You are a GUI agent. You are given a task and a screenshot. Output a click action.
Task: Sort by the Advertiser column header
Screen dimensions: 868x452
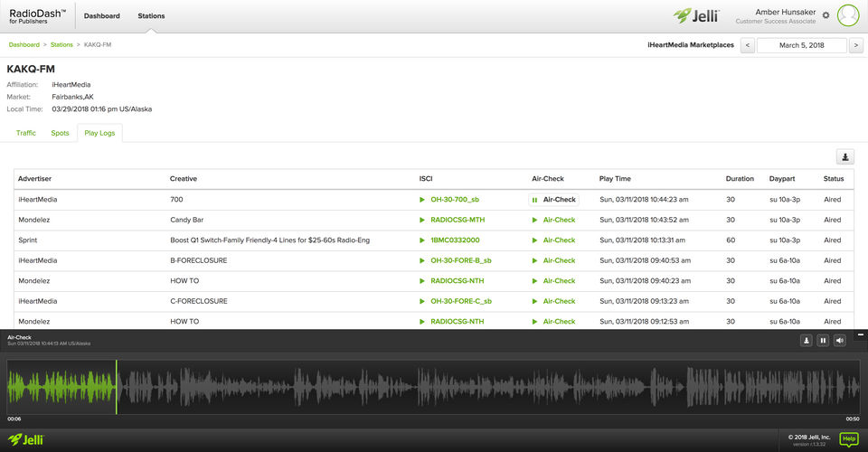click(34, 179)
